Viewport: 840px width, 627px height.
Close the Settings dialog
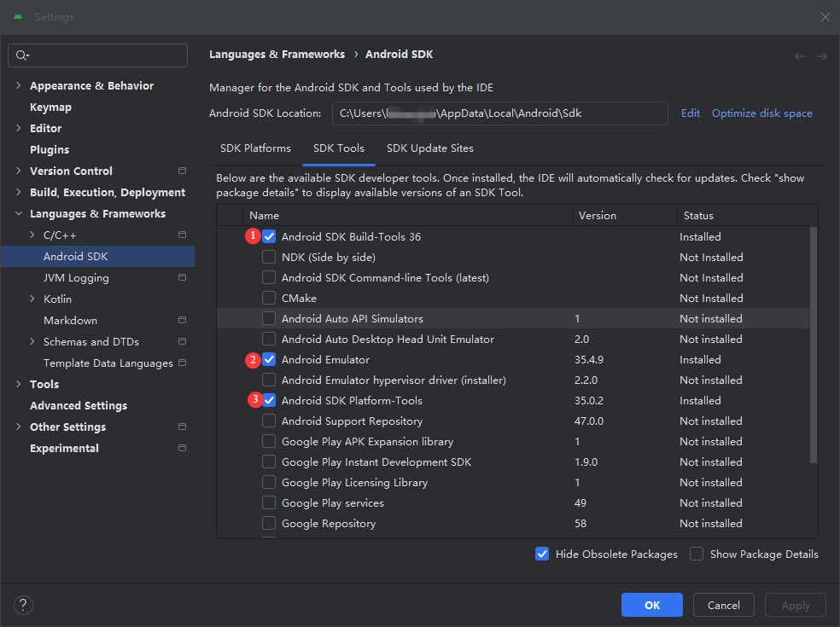coord(825,17)
